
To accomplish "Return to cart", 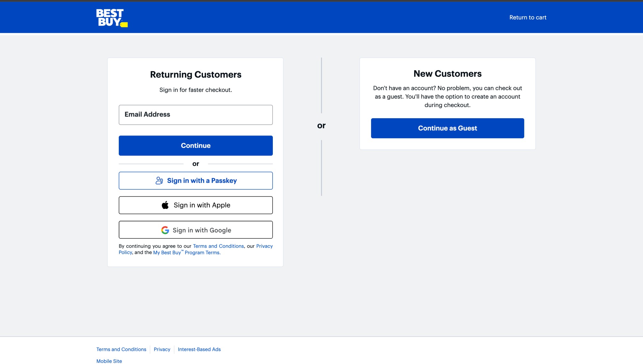I will click(528, 17).
